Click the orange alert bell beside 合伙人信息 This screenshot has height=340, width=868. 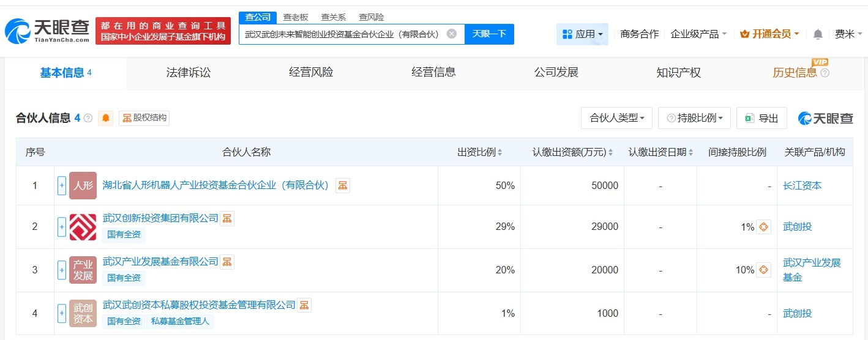[x=106, y=118]
